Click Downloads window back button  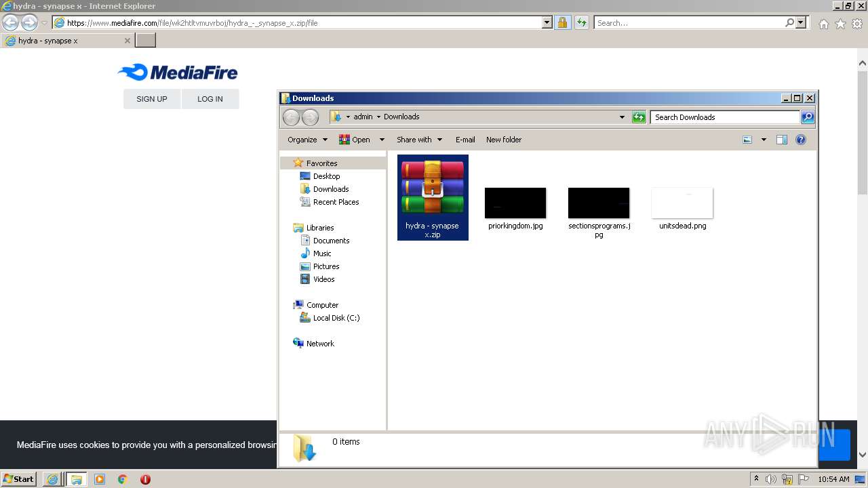tap(291, 117)
